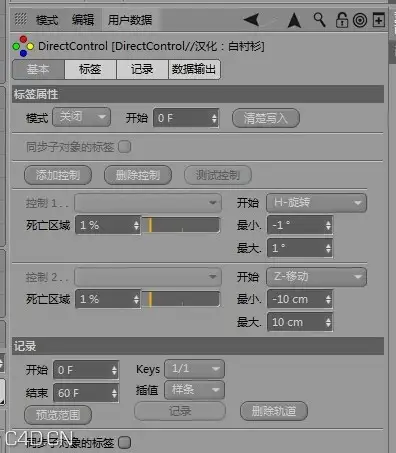Open the Keys 1/1 dropdown
This screenshot has width=396, height=453.
pos(194,369)
